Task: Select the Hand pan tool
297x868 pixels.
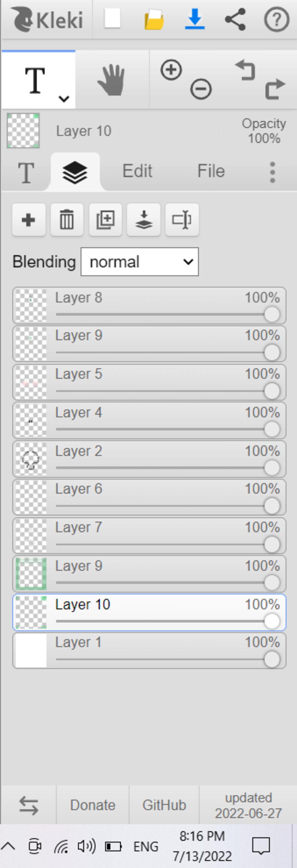Action: click(x=112, y=80)
